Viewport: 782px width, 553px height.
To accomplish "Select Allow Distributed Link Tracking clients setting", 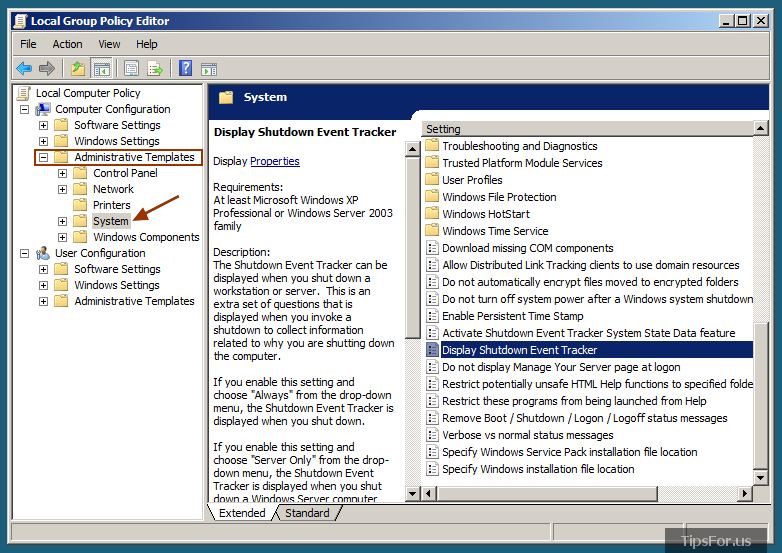I will click(x=588, y=265).
